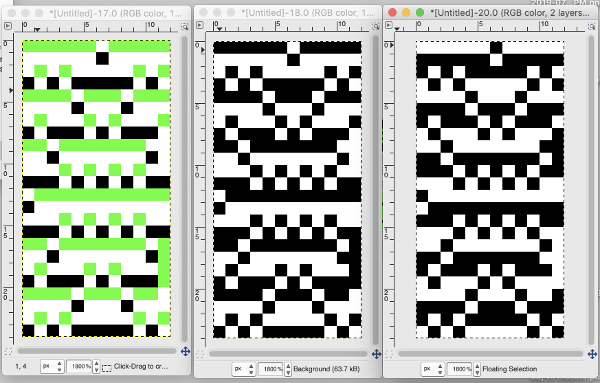Click zoom-on-resize magnifier icon in Untitled-20.0 window

pos(592,26)
